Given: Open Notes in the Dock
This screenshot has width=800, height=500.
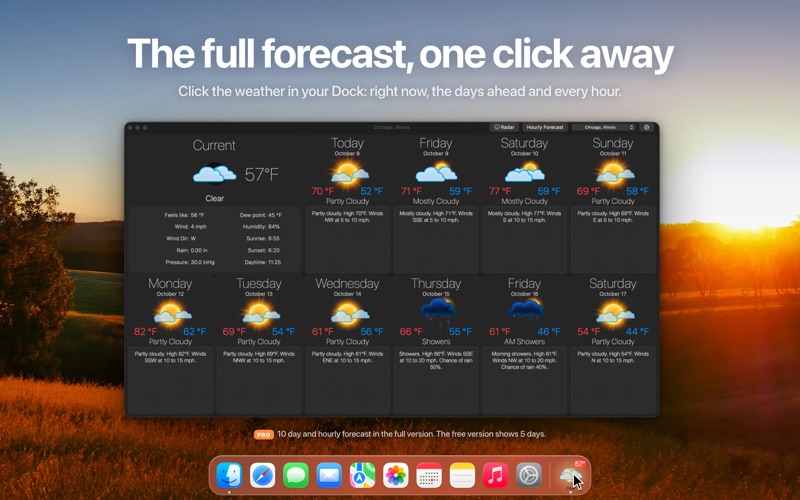Looking at the screenshot, I should click(462, 475).
